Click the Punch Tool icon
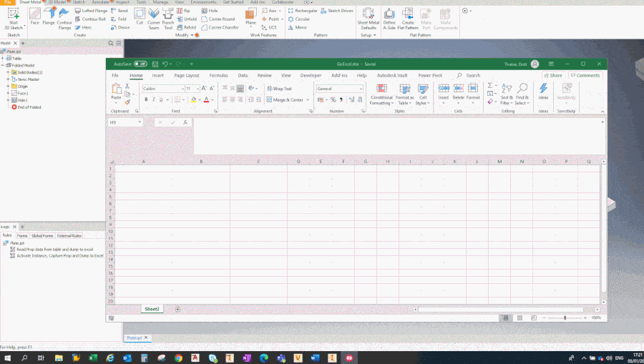The height and width of the screenshot is (364, 644). (x=168, y=16)
